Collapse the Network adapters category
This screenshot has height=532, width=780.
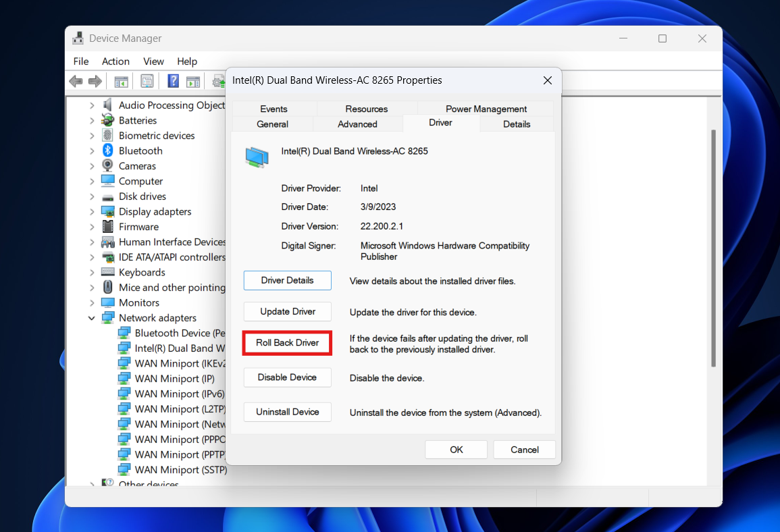click(92, 317)
